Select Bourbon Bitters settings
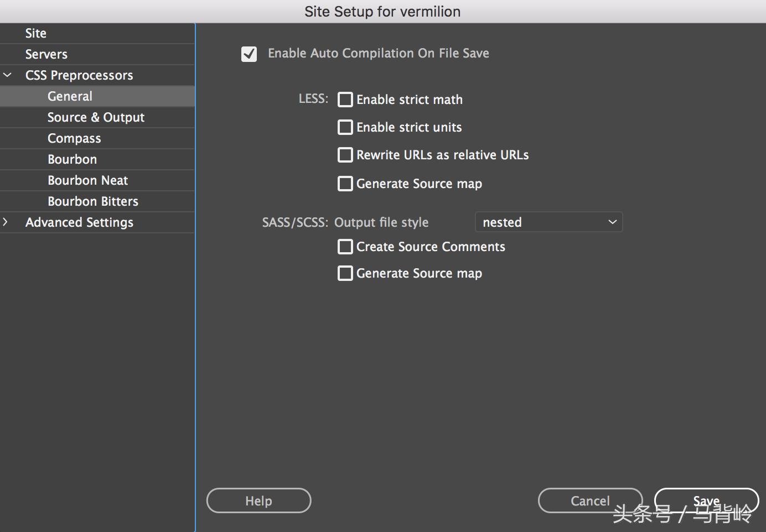This screenshot has width=766, height=532. pyautogui.click(x=92, y=201)
